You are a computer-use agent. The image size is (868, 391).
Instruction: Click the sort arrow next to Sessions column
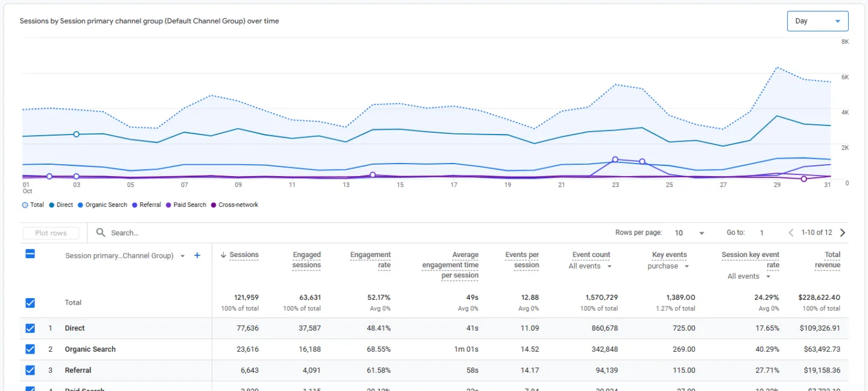coord(222,255)
